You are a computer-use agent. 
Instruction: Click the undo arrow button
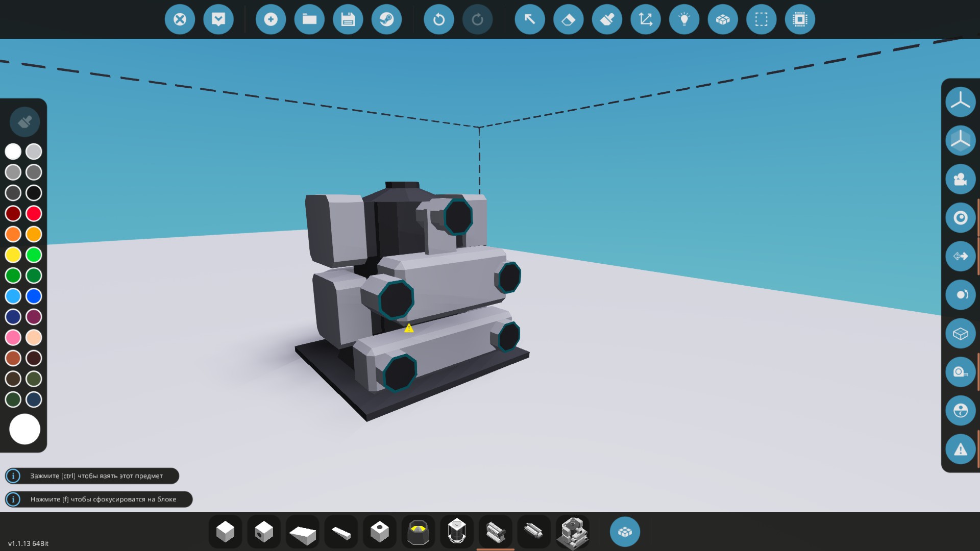point(438,19)
